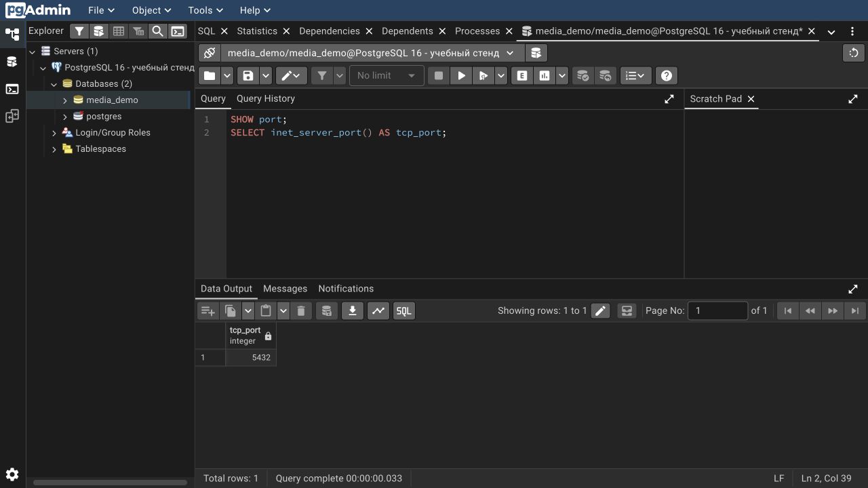Save data changes in the results toolbar

pyautogui.click(x=327, y=311)
